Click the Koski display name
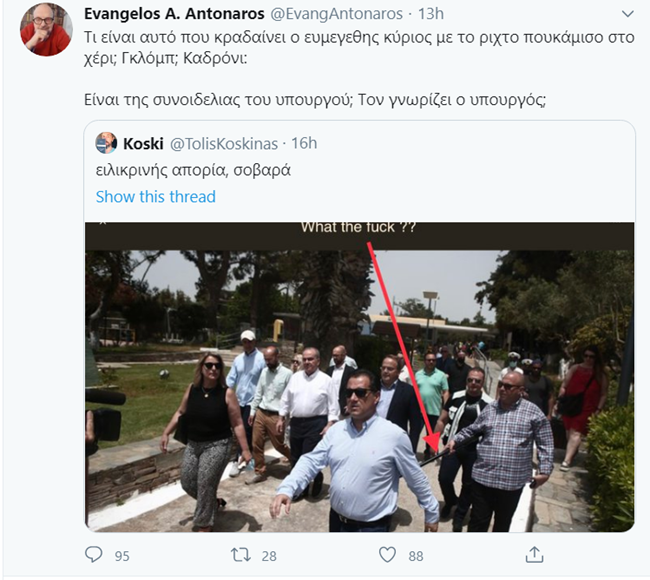650x580 pixels. pyautogui.click(x=143, y=144)
